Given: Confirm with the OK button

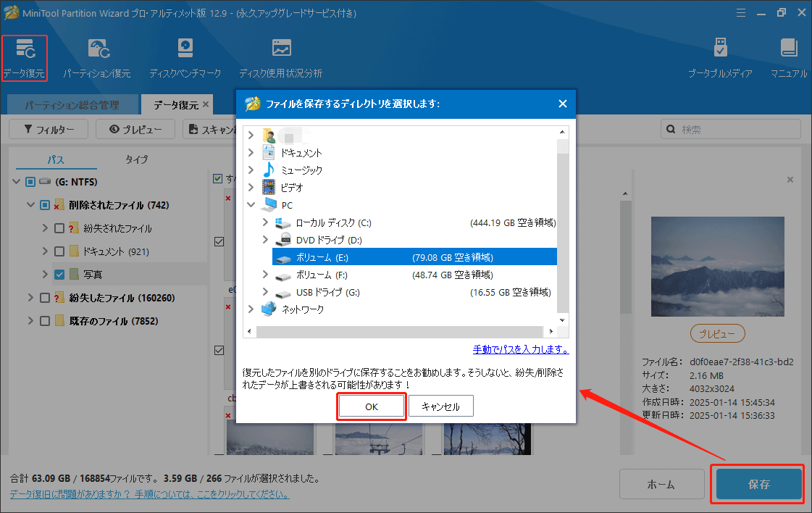Looking at the screenshot, I should point(372,406).
